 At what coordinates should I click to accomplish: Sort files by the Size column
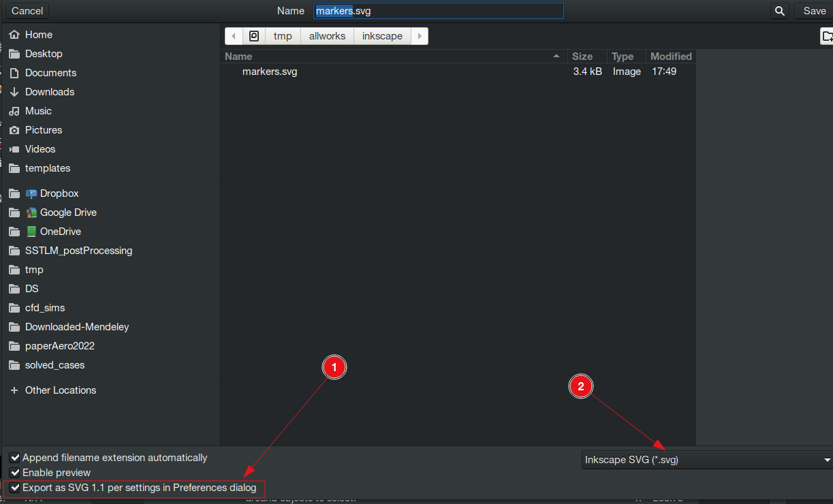tap(586, 57)
